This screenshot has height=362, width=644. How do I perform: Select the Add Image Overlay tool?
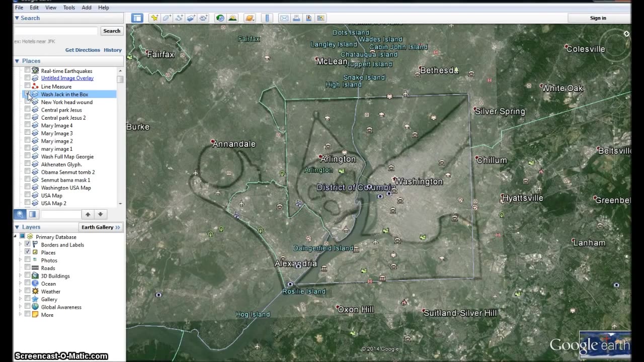191,18
